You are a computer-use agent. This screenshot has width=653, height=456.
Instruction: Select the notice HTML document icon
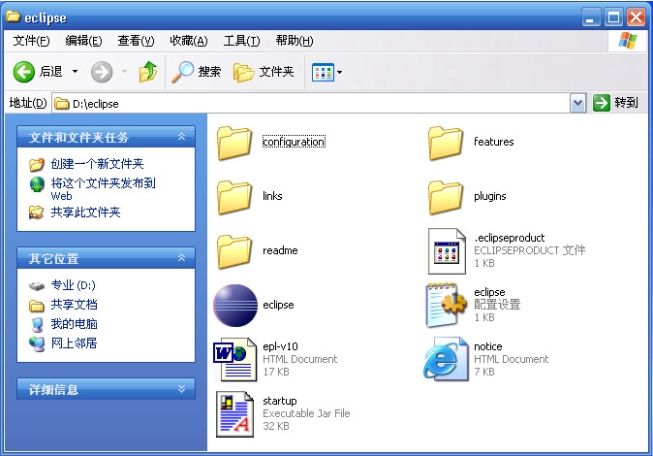tap(446, 359)
